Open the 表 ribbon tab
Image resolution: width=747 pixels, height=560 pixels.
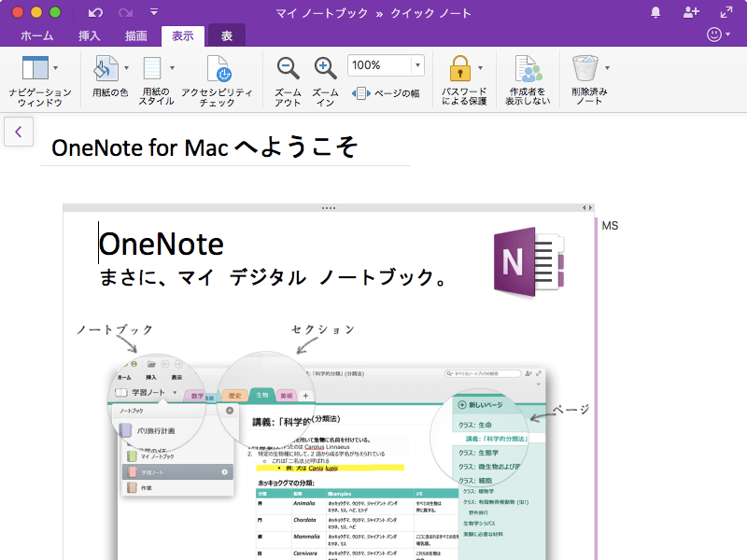tap(227, 35)
